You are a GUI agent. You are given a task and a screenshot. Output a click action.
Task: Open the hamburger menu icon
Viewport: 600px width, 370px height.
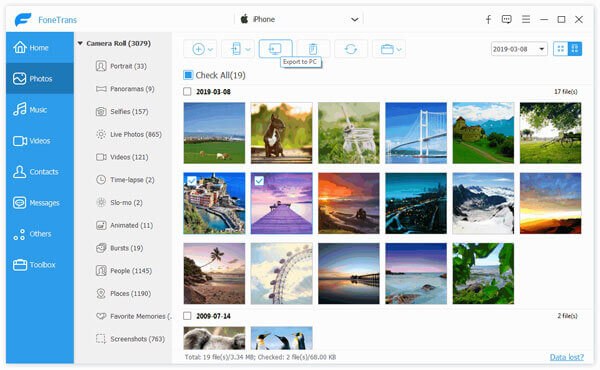526,19
